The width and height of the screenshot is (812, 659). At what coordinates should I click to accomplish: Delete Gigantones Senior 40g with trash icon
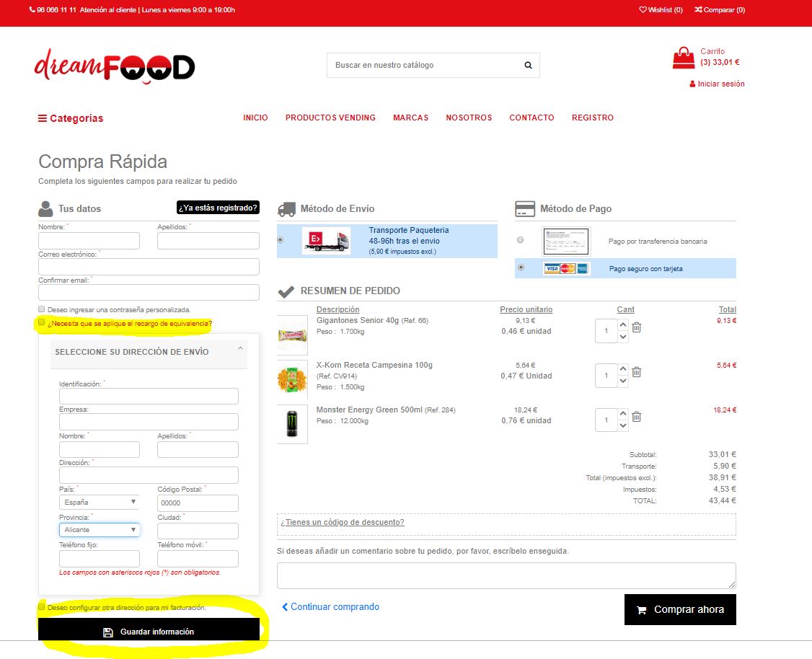pyautogui.click(x=637, y=327)
